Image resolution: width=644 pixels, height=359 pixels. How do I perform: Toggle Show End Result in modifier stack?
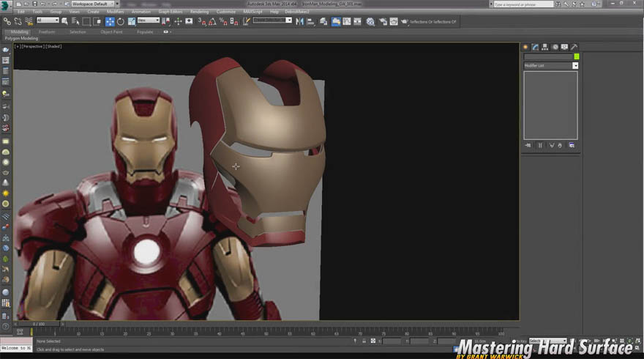(540, 145)
